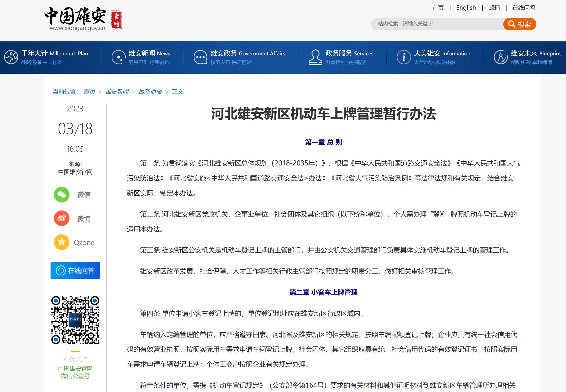Click the 中国雄安官网 微信公众号 caption

pos(75,372)
